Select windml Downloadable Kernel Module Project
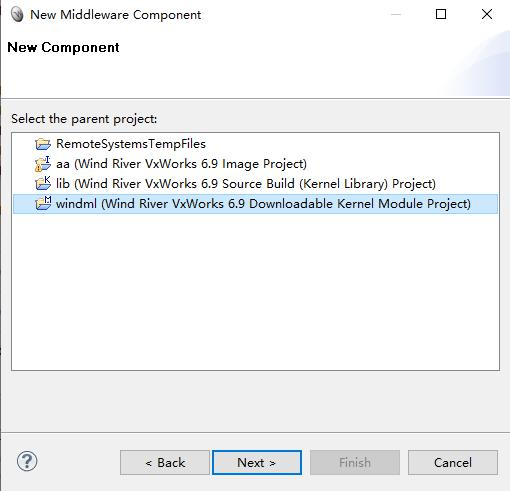The width and height of the screenshot is (510, 491). click(x=255, y=204)
